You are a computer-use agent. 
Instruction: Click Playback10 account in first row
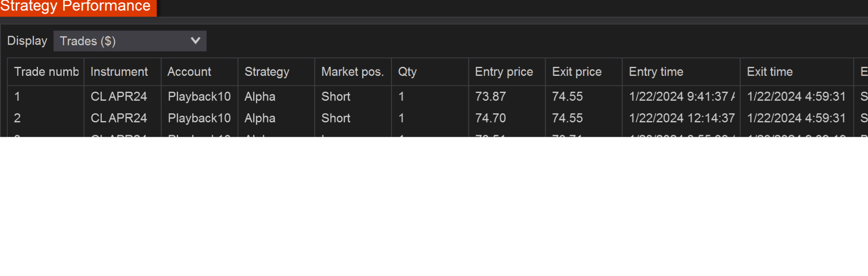click(199, 97)
